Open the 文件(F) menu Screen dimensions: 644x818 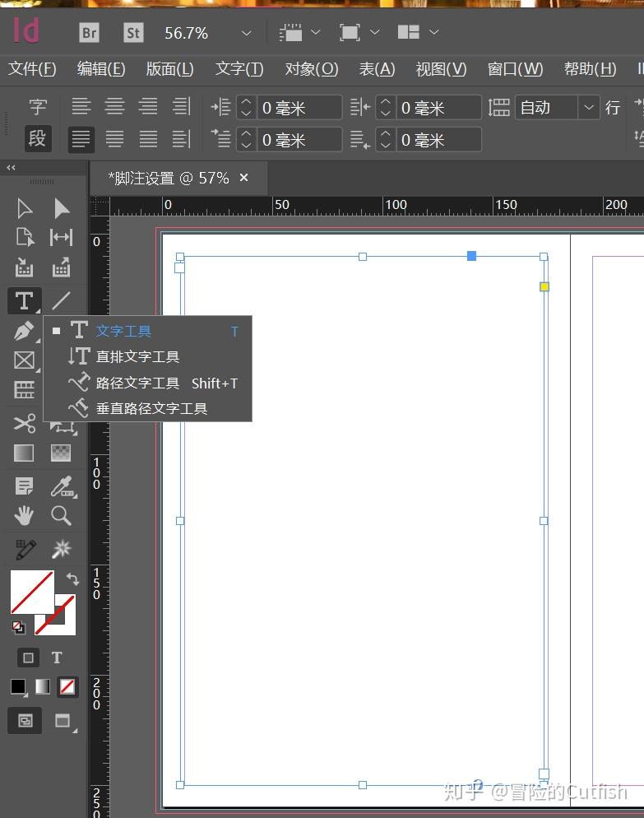tap(32, 68)
